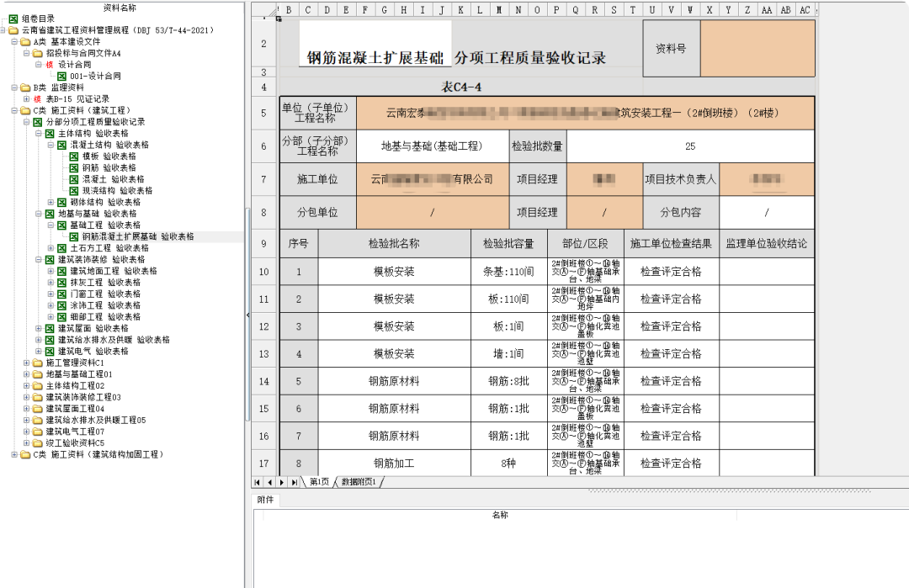909x588 pixels.
Task: Click sheet icon beside 钢筋 验收表格
Action: coord(74,168)
